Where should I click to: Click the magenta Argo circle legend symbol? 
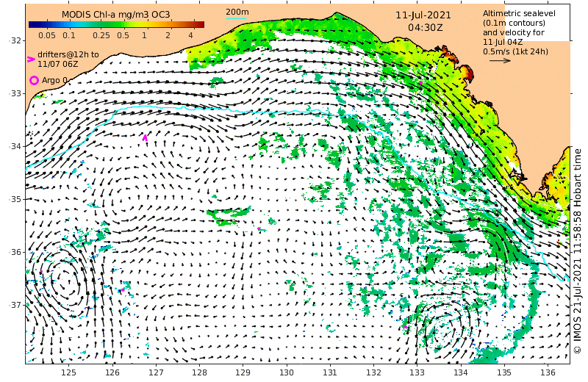(34, 80)
